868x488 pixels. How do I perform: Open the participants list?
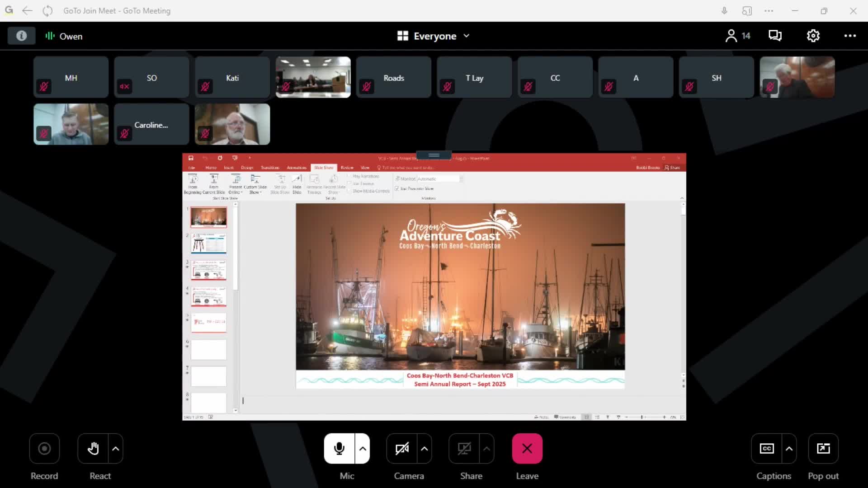[x=737, y=36]
